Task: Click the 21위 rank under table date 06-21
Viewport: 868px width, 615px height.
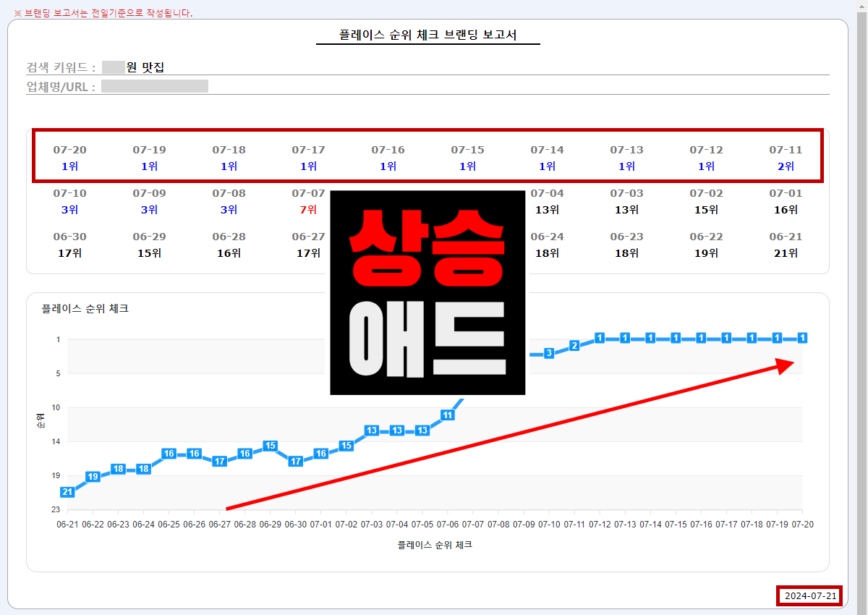Action: pos(786,253)
